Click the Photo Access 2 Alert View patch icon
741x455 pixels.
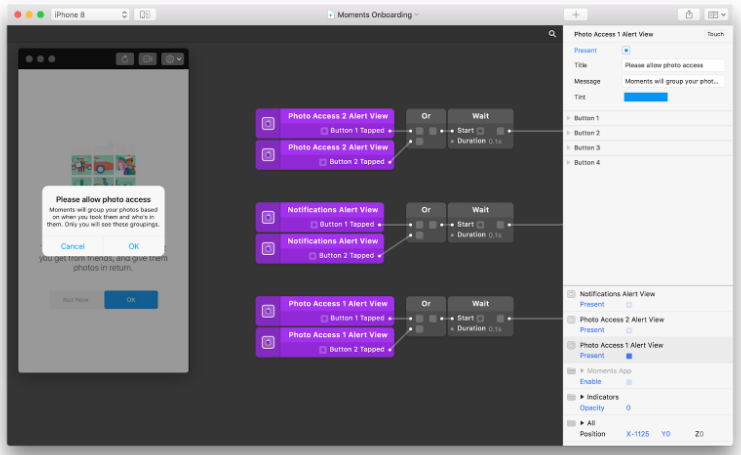click(268, 124)
